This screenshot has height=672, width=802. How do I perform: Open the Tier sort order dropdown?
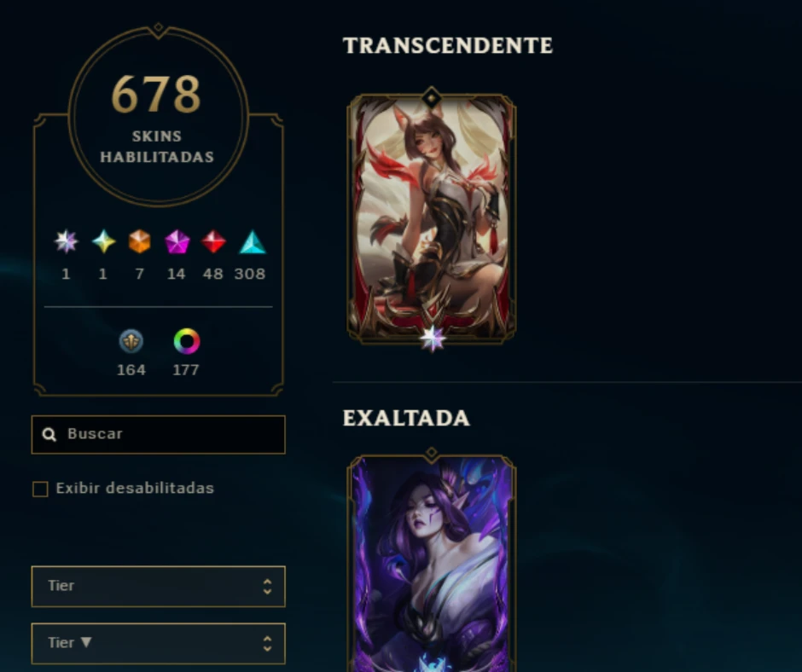pyautogui.click(x=158, y=643)
